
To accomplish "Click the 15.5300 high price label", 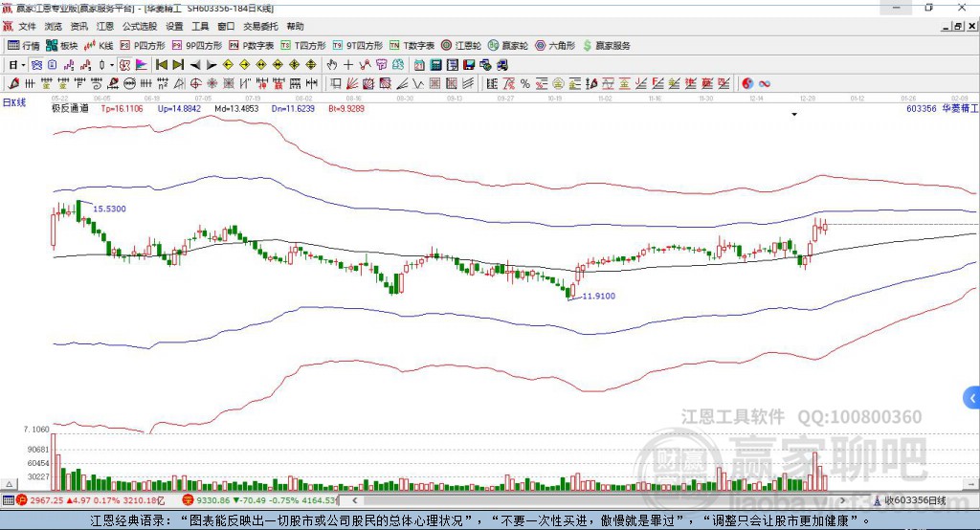I will click(x=109, y=209).
